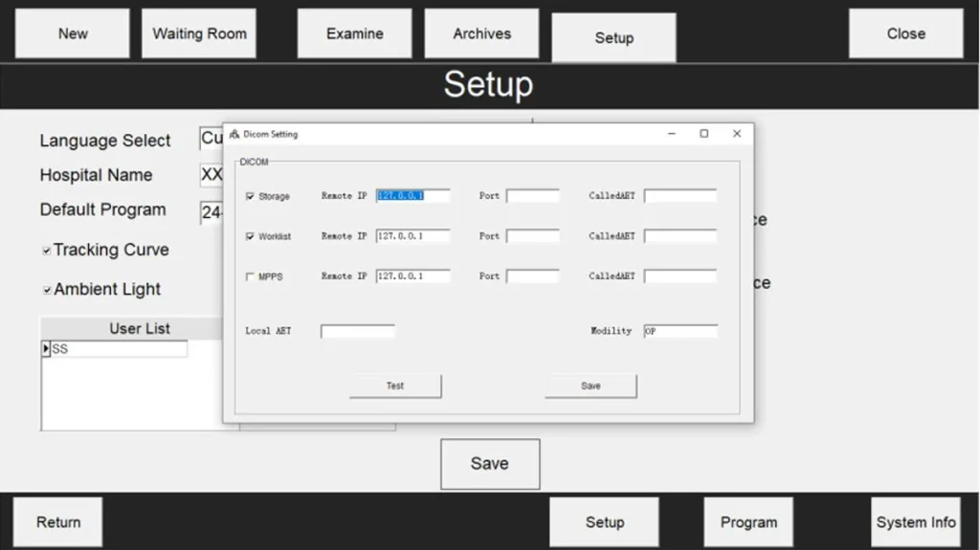Click the Storage Remote IP field
The image size is (980, 550).
point(412,196)
